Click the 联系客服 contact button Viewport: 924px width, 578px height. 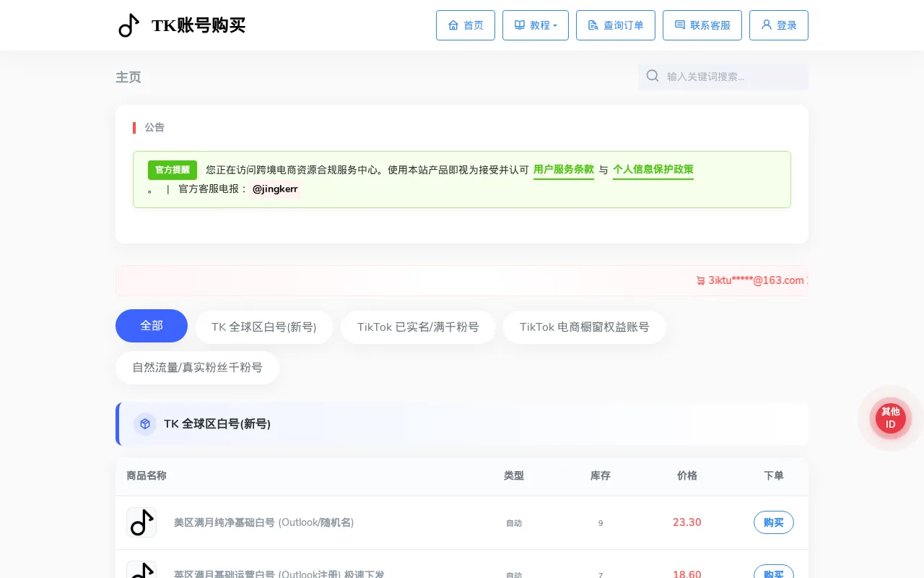point(702,25)
